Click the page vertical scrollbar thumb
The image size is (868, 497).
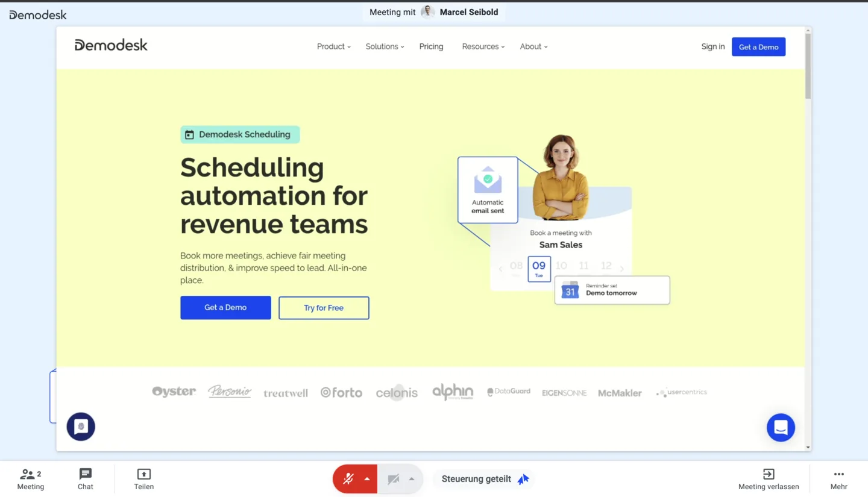tap(808, 66)
